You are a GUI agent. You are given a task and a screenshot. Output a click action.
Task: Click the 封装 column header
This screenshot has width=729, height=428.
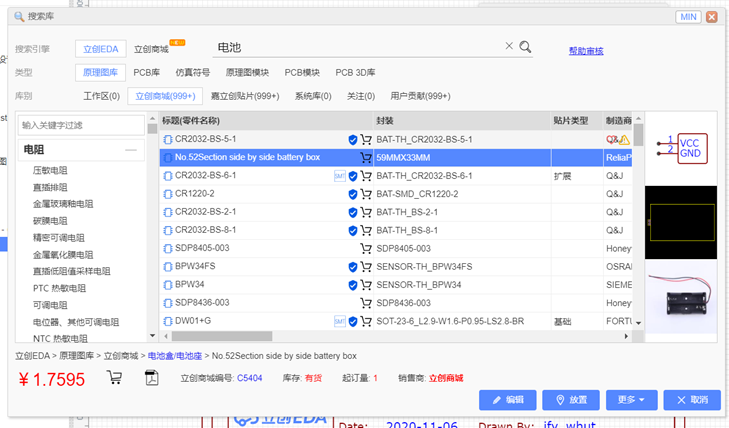[x=462, y=121]
